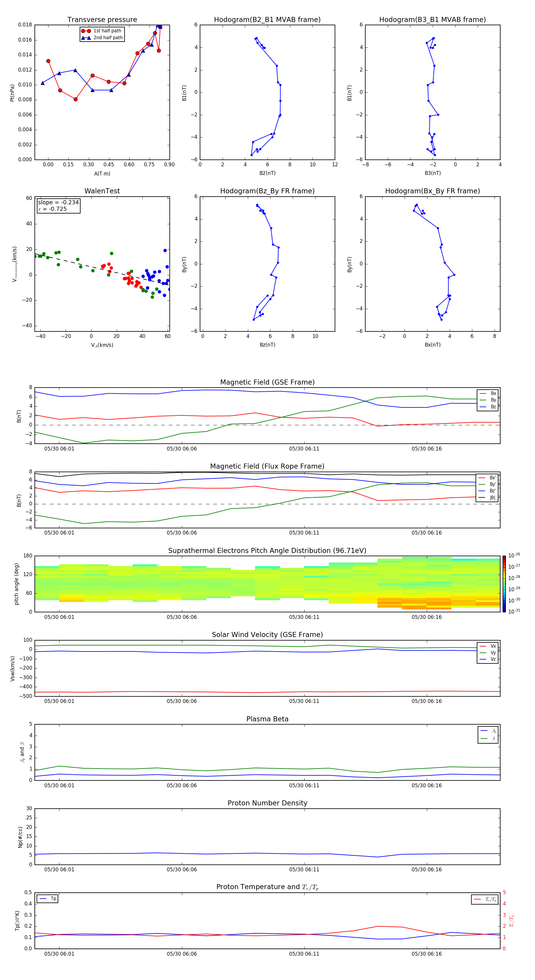Click the 'Bx(nT)' x-axis label
Screen dimensions: 535x980
[432, 345]
